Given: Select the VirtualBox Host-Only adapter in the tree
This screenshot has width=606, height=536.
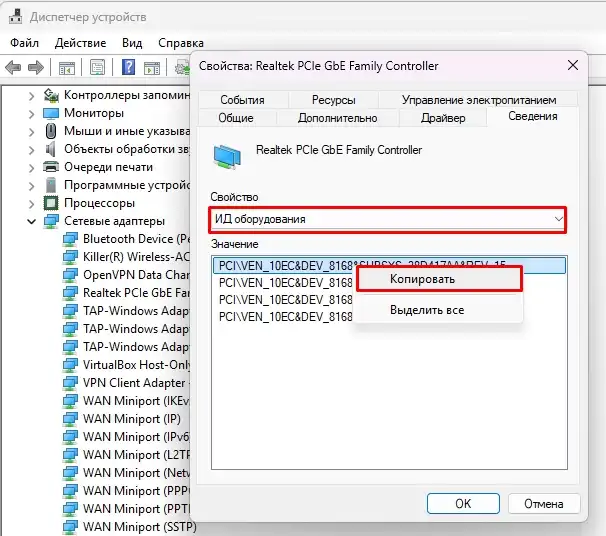Looking at the screenshot, I should click(x=136, y=365).
